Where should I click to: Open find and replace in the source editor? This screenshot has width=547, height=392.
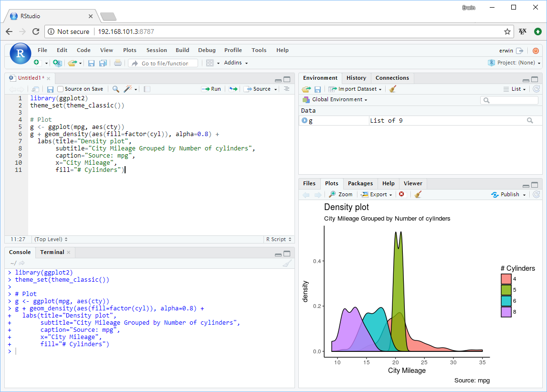pos(116,89)
